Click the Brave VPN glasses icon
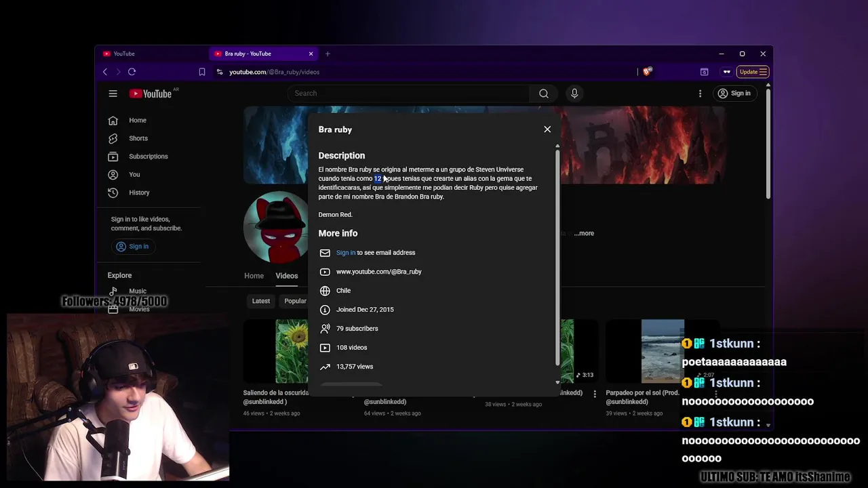 tap(727, 72)
